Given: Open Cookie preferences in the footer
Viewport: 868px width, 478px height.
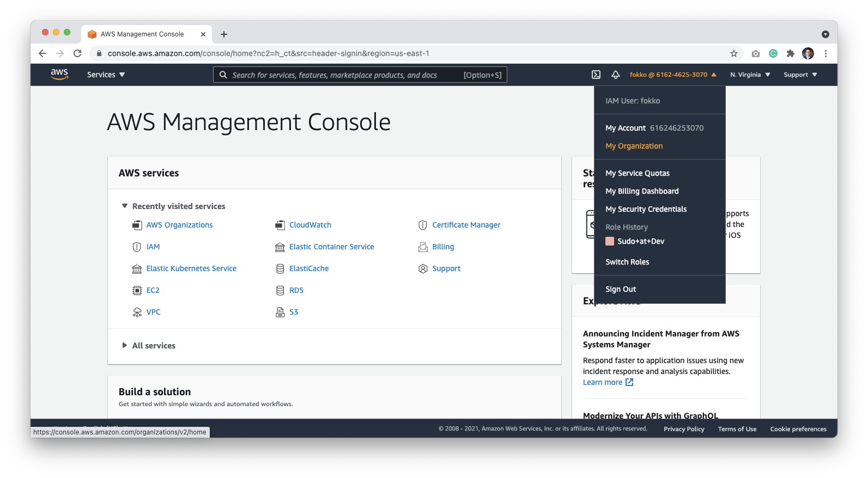Looking at the screenshot, I should tap(798, 429).
